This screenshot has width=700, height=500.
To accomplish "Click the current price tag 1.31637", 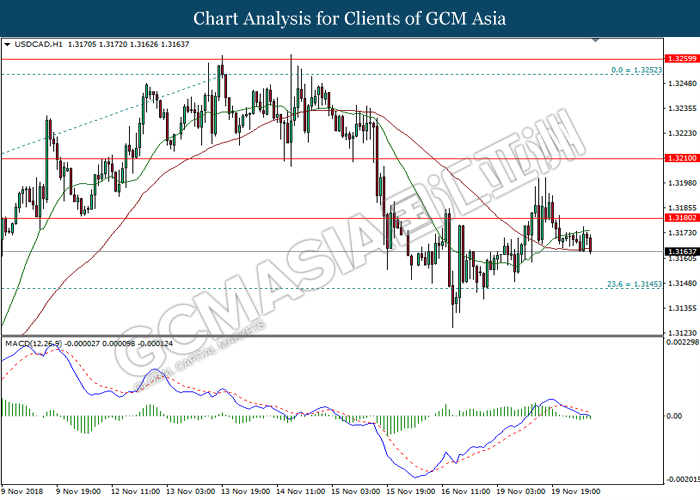I will point(681,251).
